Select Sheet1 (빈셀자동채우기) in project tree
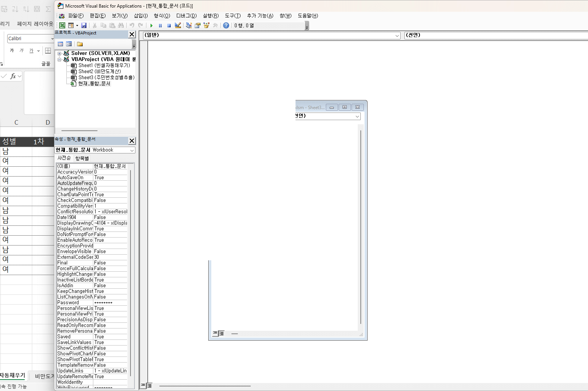588x391 pixels. click(104, 65)
